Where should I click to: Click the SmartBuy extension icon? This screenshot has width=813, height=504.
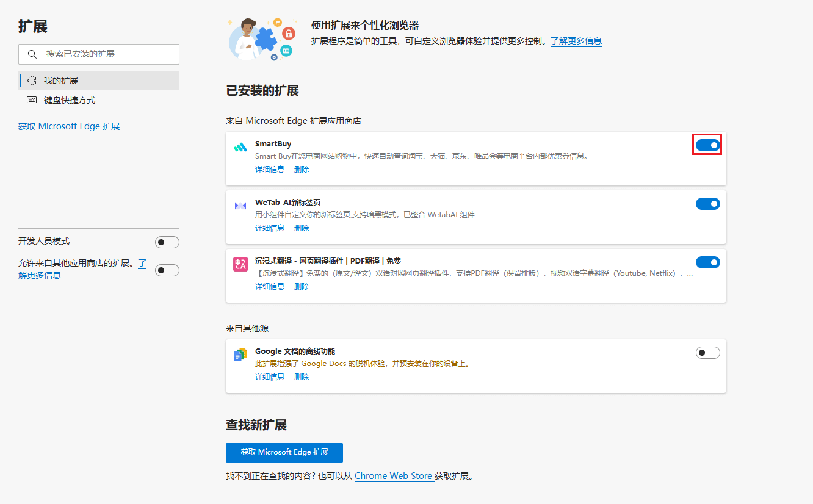[x=241, y=145]
